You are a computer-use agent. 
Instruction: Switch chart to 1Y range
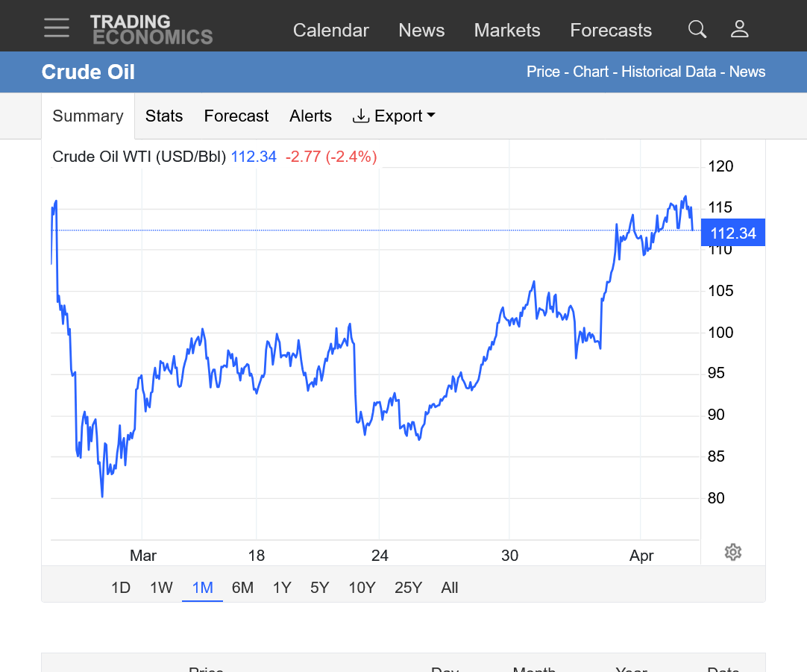tap(282, 588)
